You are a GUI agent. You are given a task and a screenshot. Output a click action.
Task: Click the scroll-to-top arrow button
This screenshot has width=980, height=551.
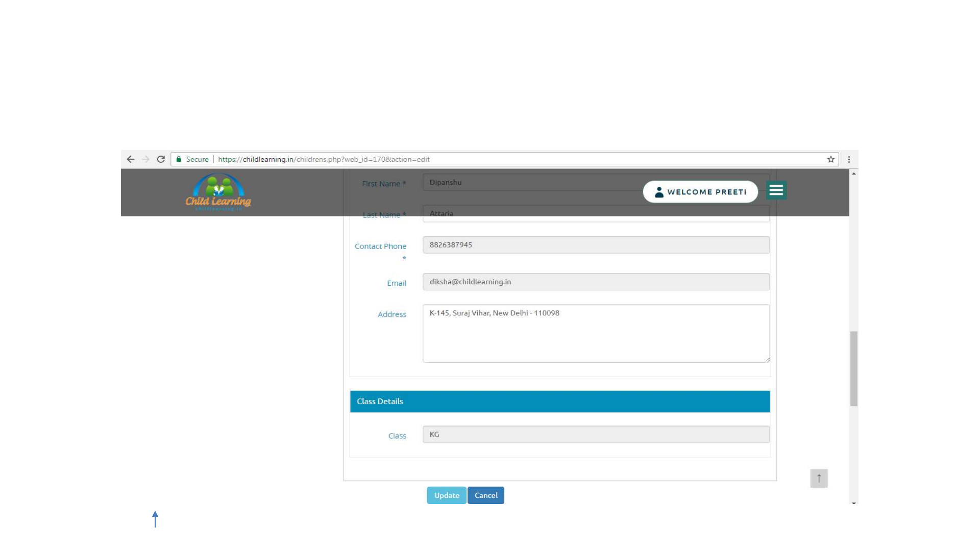point(819,479)
